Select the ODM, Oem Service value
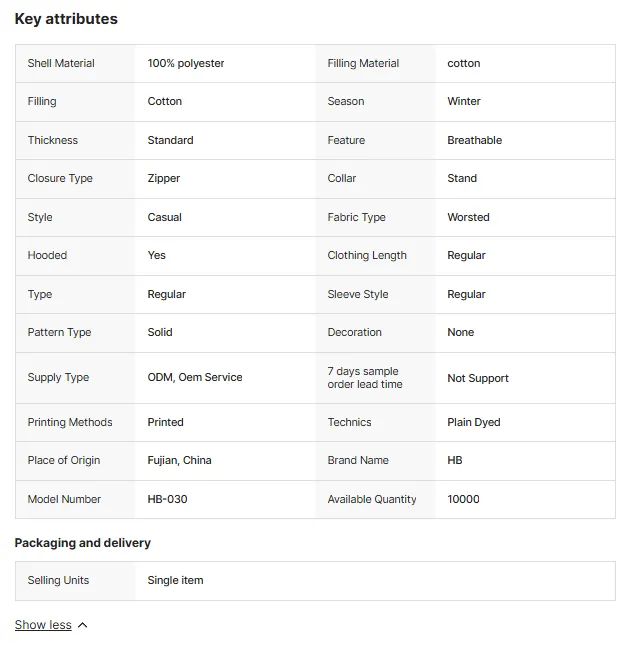The width and height of the screenshot is (627, 645). pos(195,377)
